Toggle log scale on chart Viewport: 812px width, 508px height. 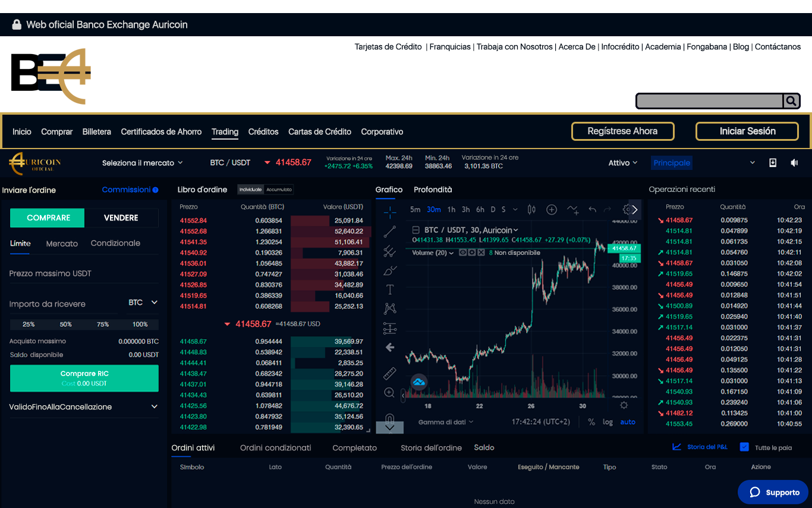tap(608, 422)
